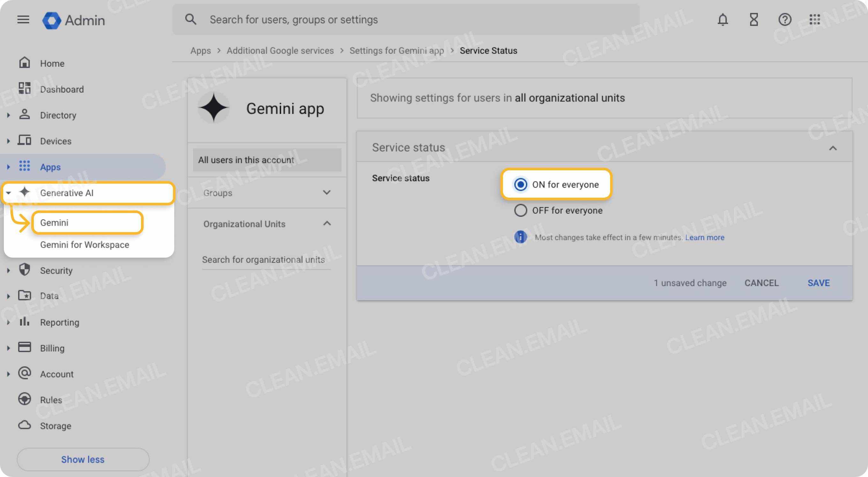868x477 pixels.
Task: Click the search for organizational units field
Action: 263,259
